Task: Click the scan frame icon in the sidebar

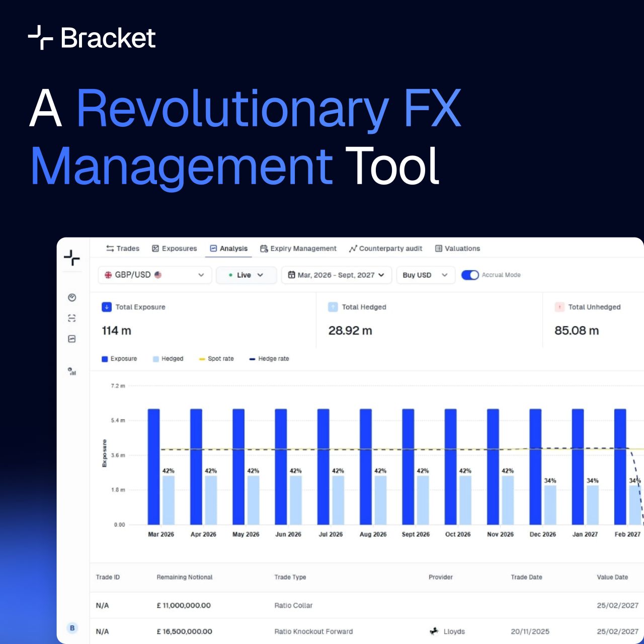Action: [x=72, y=318]
